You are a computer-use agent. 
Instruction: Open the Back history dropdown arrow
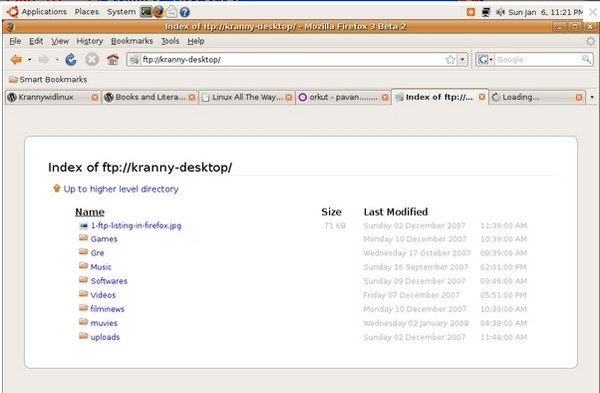click(29, 60)
